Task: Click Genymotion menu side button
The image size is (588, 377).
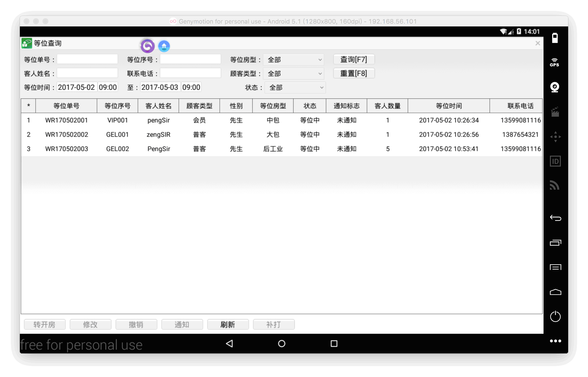Action: pos(555,267)
